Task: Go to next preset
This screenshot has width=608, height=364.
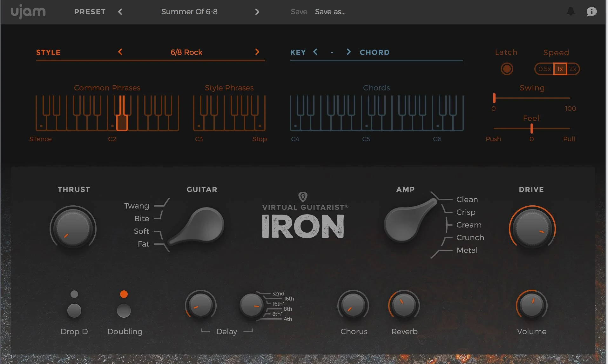Action: coord(257,12)
